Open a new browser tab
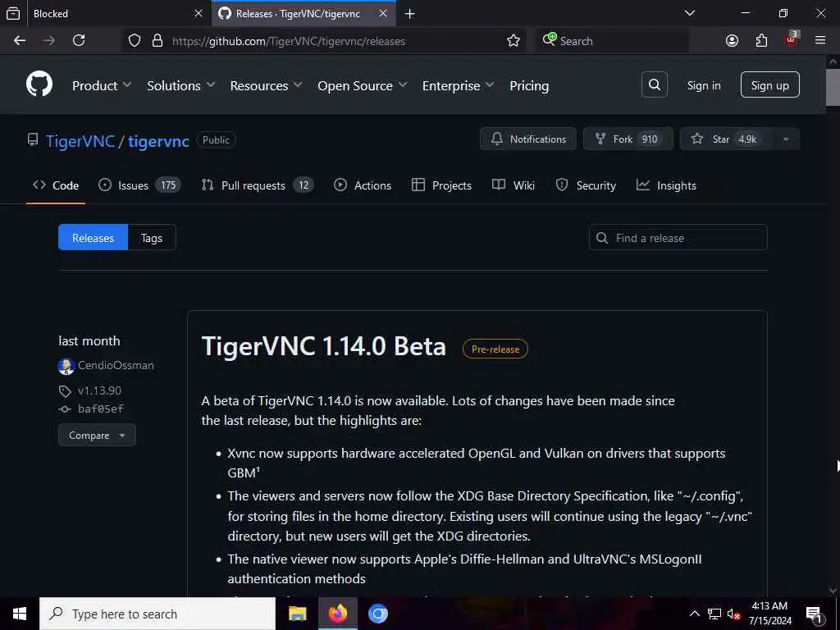This screenshot has width=840, height=630. [x=410, y=14]
